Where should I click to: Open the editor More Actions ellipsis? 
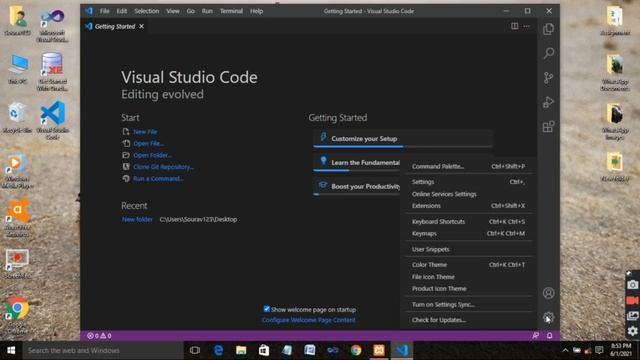click(527, 26)
